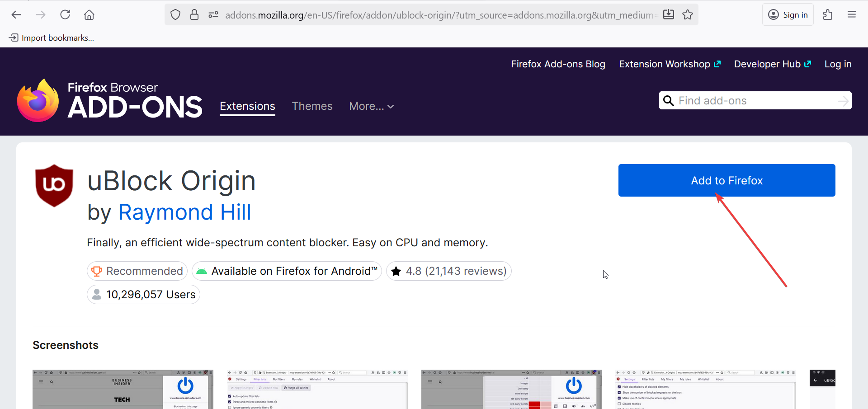Open the tracking protection shield panel
The image size is (868, 409).
point(175,15)
